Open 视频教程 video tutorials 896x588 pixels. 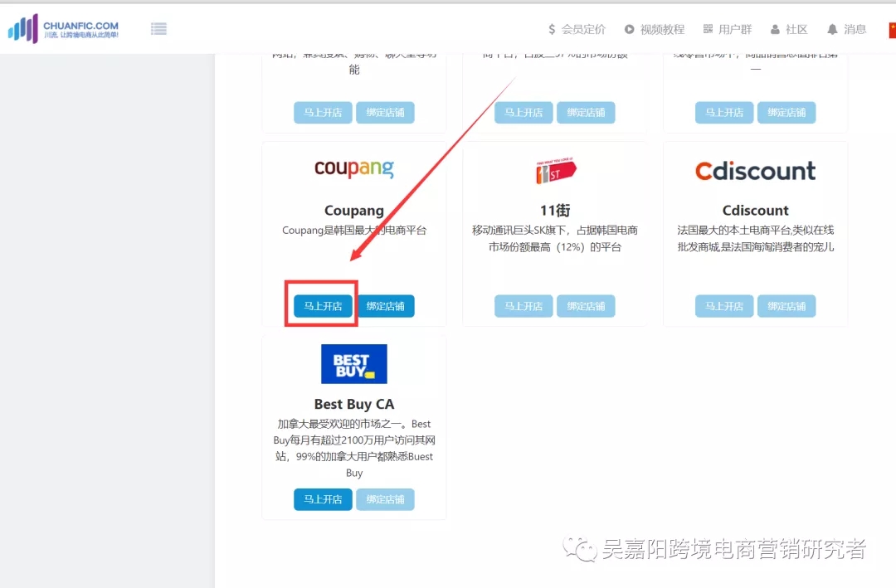click(655, 29)
